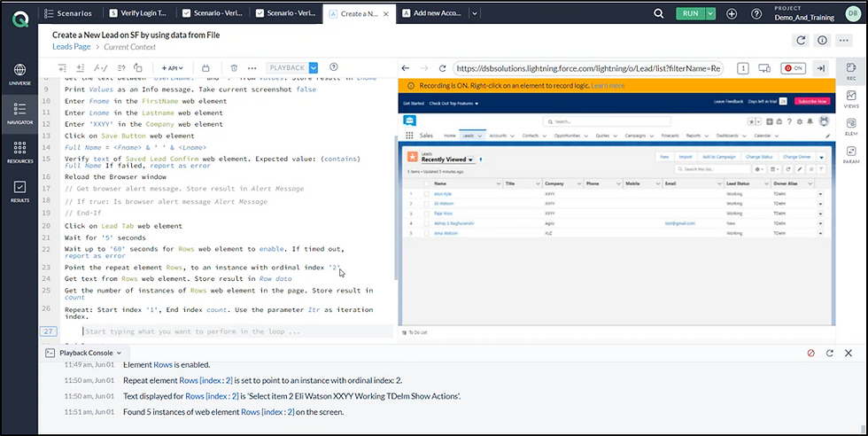This screenshot has width=868, height=436.
Task: Reload the embedded browser page
Action: [442, 68]
